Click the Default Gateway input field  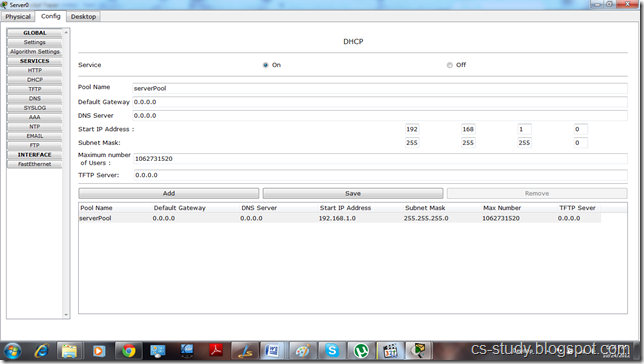[x=380, y=102]
